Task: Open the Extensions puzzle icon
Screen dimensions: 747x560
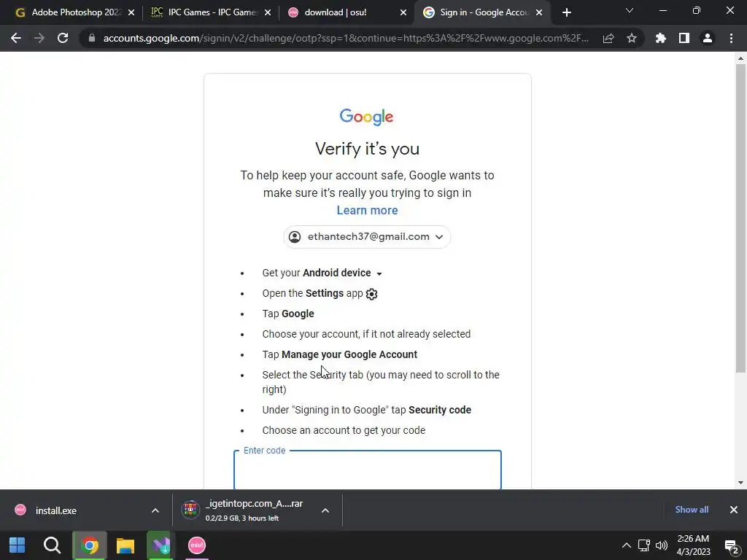Action: coord(661,38)
